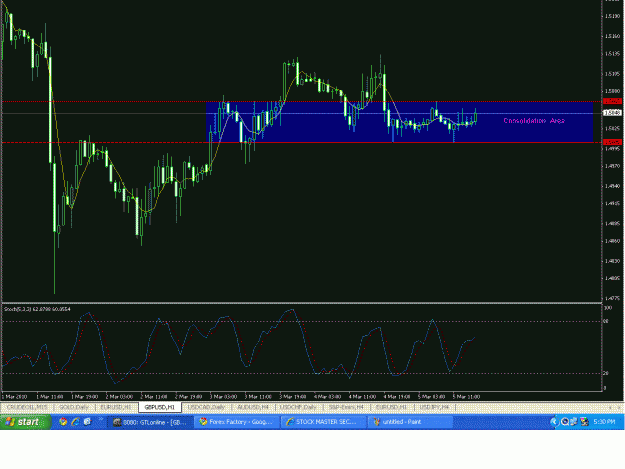Open the Windows start menu
625x469 pixels.
(x=25, y=422)
